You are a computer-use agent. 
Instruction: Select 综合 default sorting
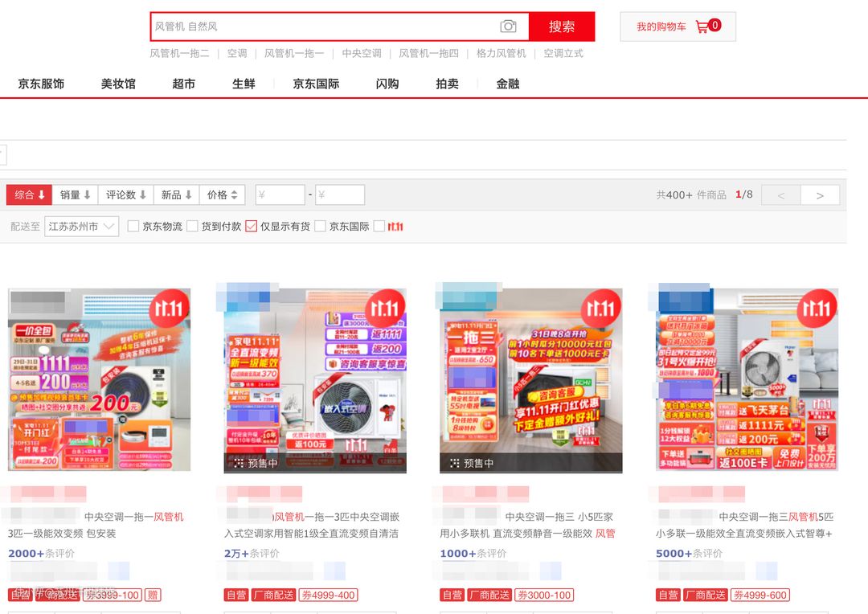(29, 194)
